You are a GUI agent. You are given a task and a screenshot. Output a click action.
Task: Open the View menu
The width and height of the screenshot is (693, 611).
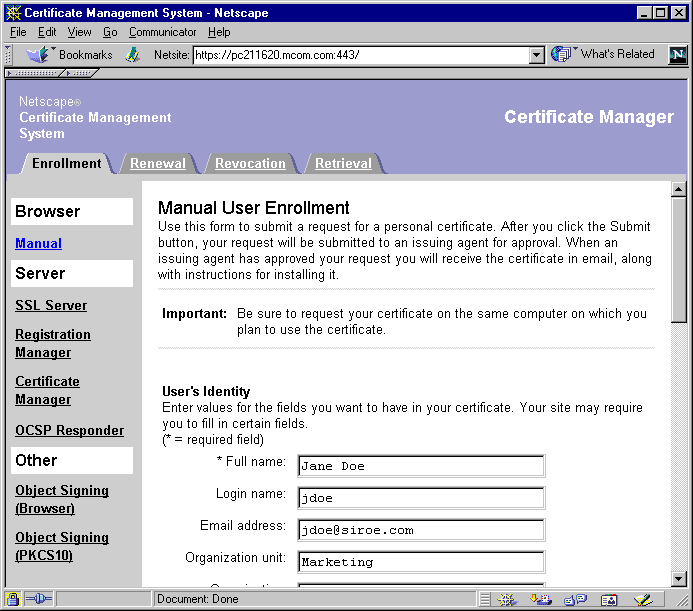(79, 32)
